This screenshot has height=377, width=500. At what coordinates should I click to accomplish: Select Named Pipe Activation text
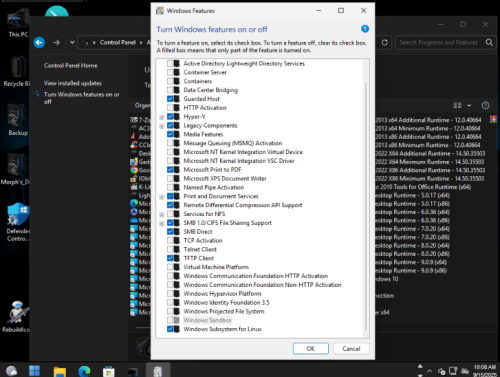pyautogui.click(x=214, y=187)
